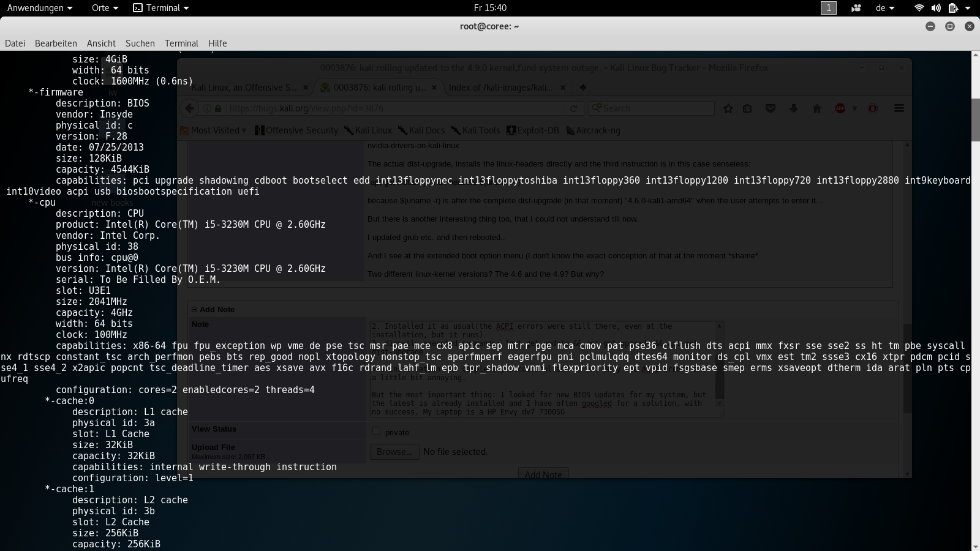
Task: Click the Firefox Search input field
Action: click(655, 108)
